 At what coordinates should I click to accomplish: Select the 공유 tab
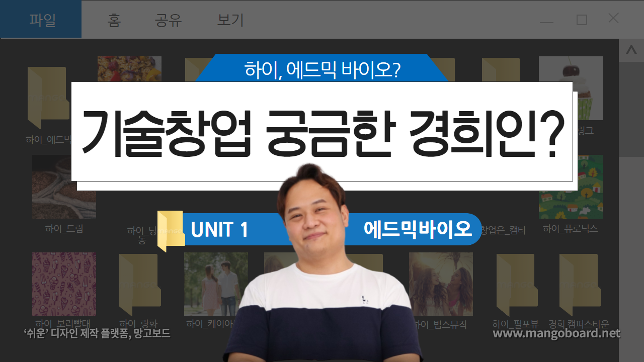pos(169,20)
